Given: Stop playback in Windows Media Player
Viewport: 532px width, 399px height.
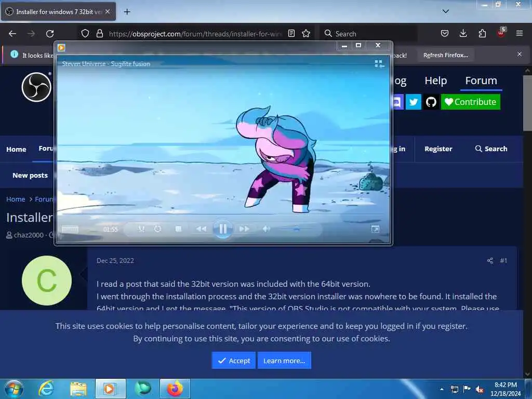Looking at the screenshot, I should pos(178,229).
